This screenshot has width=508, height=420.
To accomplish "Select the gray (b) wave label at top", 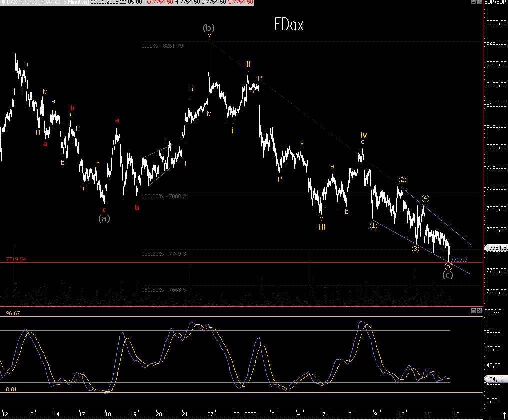I will click(209, 28).
